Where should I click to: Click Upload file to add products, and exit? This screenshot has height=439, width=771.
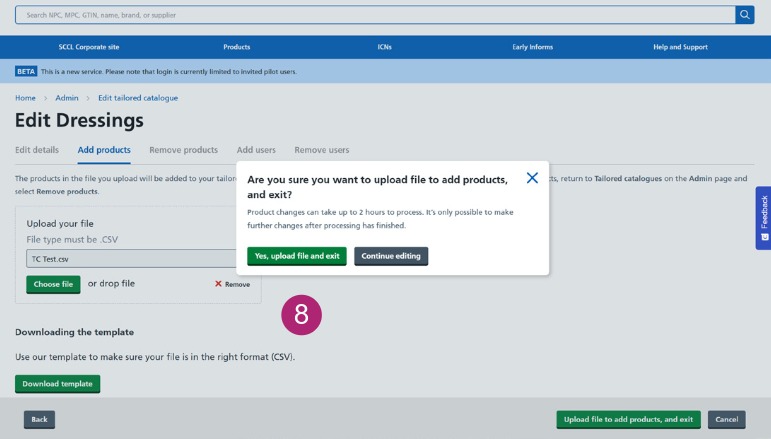tap(628, 419)
